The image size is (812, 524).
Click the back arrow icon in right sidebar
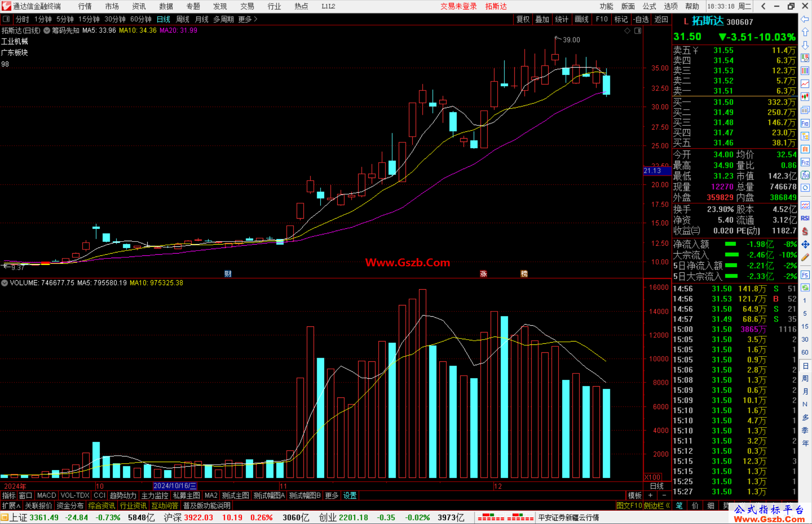click(805, 19)
